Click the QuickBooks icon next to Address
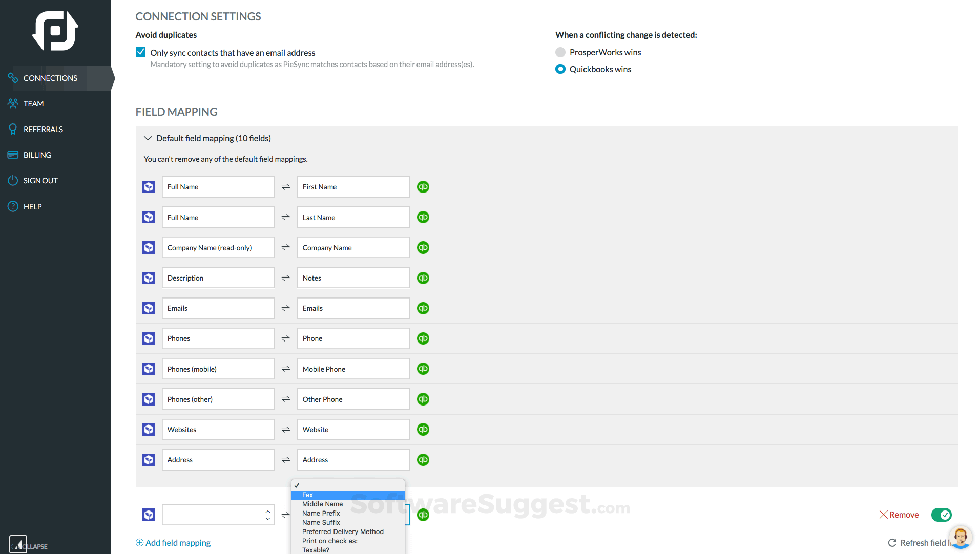The width and height of the screenshot is (980, 554). coord(423,460)
